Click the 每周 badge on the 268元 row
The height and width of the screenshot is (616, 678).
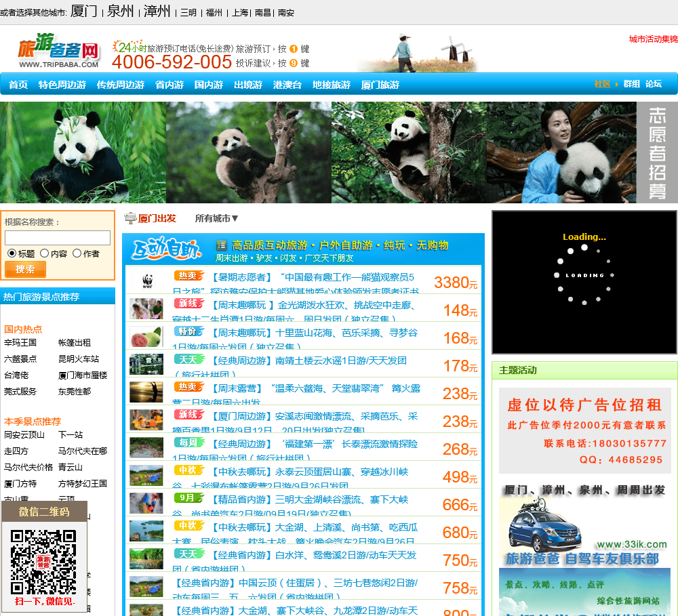189,443
